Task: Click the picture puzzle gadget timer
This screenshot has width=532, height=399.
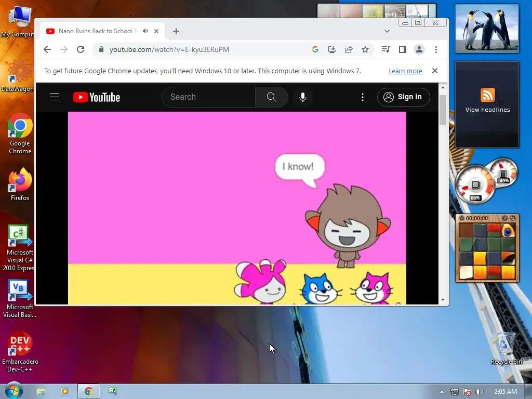Action: pyautogui.click(x=477, y=218)
